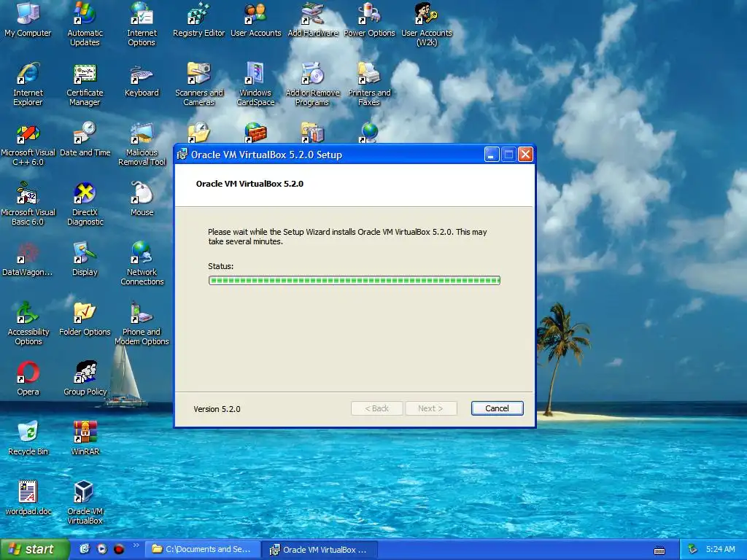Select the Phone and Modem Options shortcut

pos(142,323)
